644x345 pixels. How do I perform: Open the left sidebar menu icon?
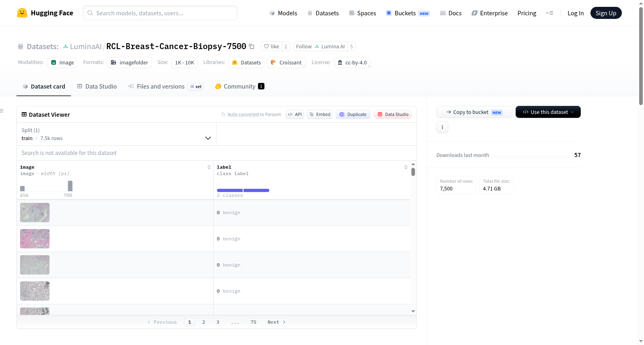pos(2,111)
